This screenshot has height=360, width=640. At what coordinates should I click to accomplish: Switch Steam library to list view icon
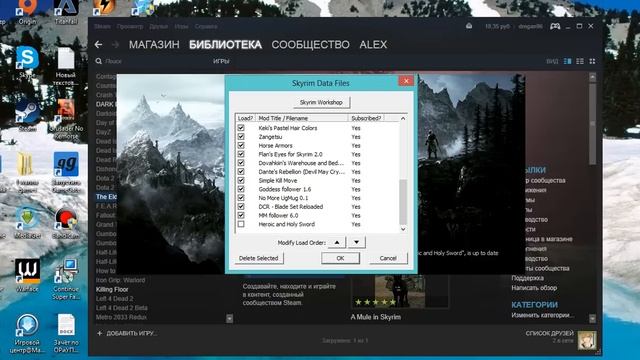(x=580, y=61)
